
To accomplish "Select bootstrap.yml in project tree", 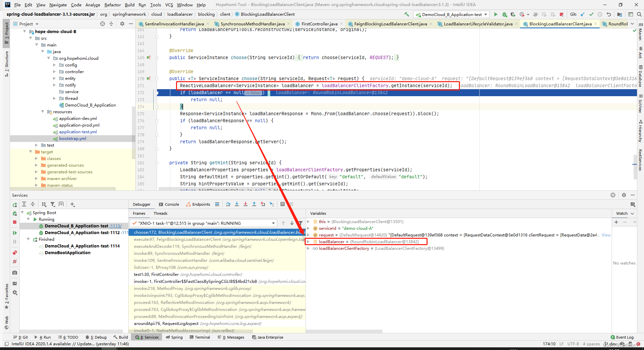I will tap(72, 138).
